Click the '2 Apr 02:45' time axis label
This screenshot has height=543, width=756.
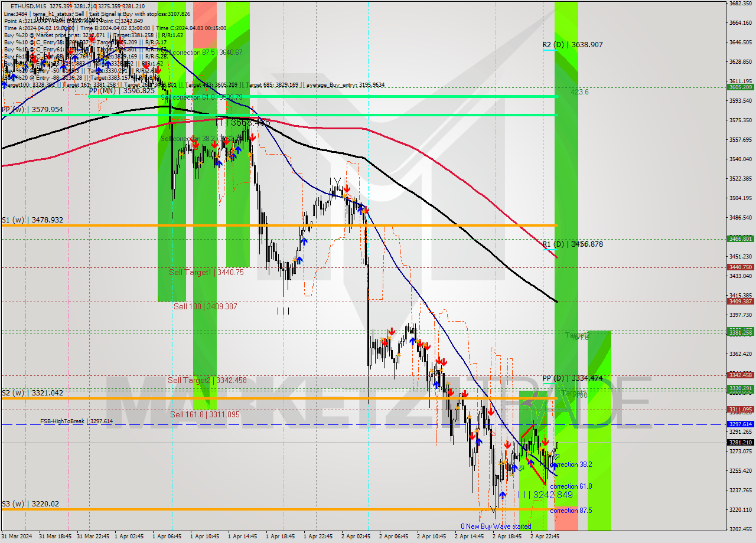tap(356, 537)
